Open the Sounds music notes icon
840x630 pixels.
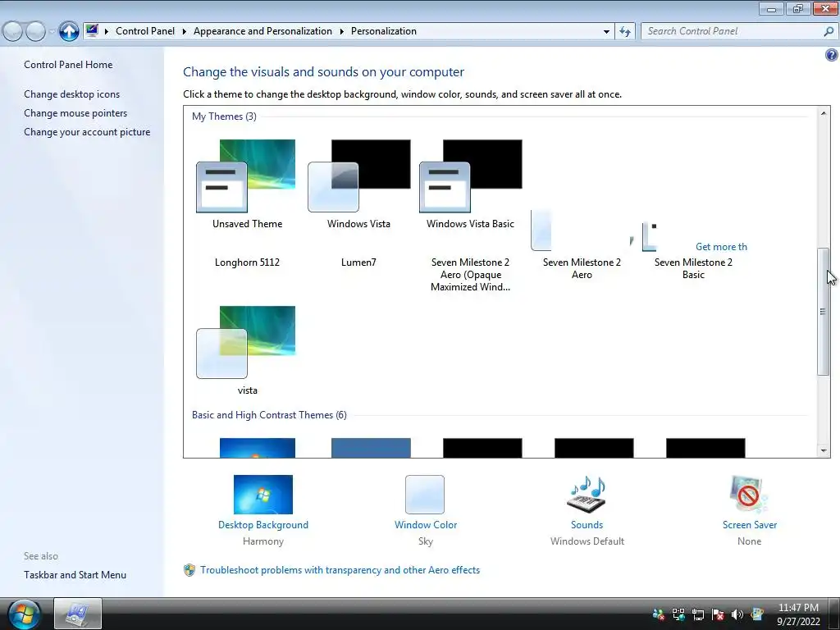(587, 494)
